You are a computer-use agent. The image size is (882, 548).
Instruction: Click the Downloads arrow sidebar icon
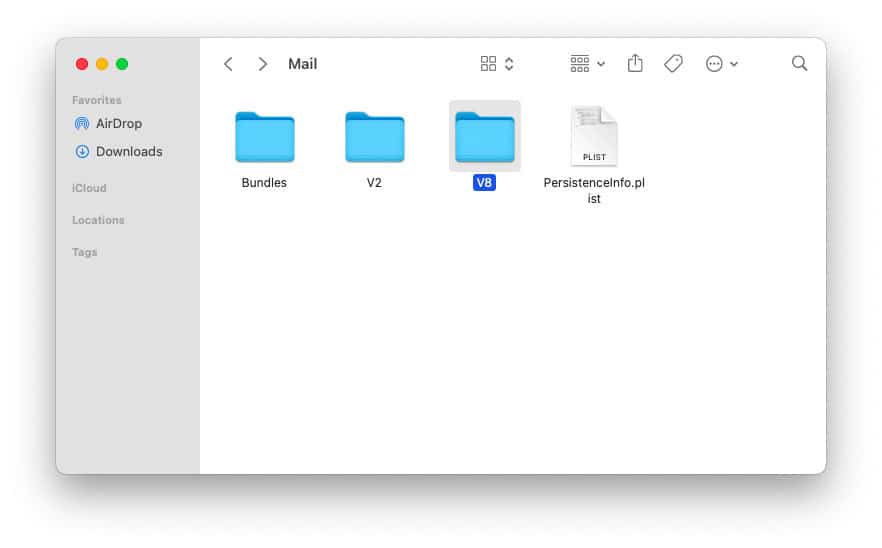coord(82,151)
